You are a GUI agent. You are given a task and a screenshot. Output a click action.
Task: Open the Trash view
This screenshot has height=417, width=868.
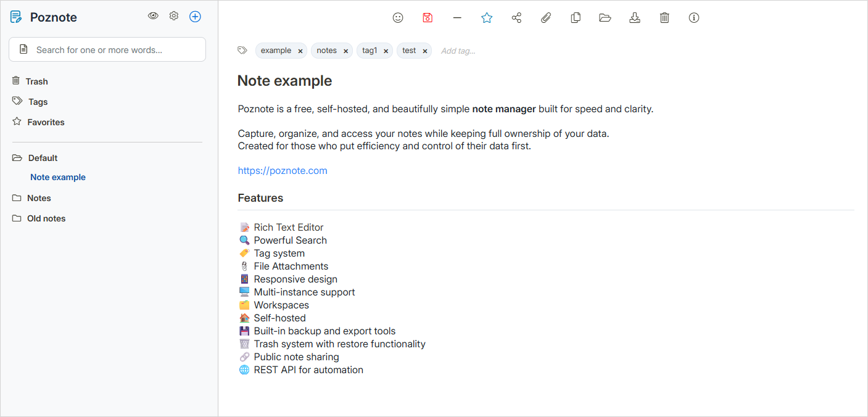point(36,81)
